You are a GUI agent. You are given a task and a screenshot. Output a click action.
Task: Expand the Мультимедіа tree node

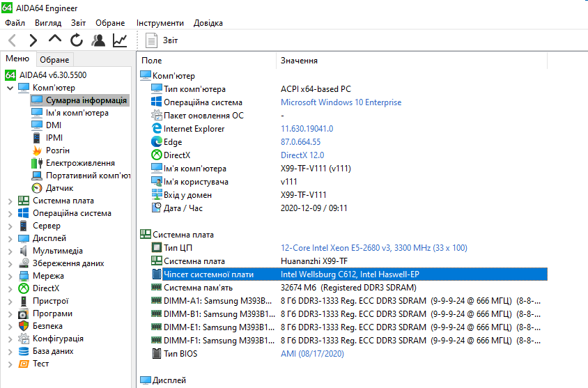[x=10, y=251]
